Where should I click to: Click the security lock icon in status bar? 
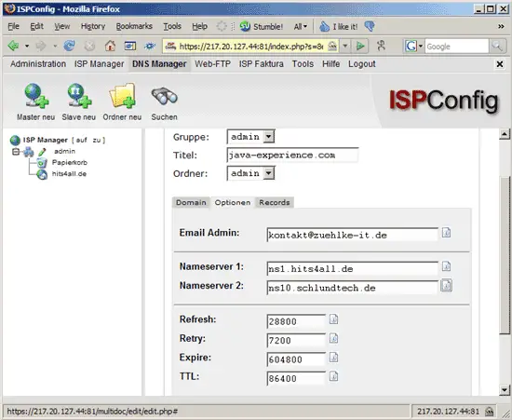tap(489, 412)
